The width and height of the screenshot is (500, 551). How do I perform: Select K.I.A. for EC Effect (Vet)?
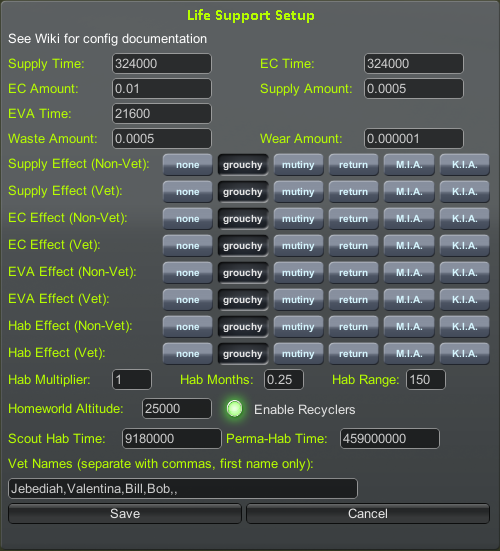[465, 245]
